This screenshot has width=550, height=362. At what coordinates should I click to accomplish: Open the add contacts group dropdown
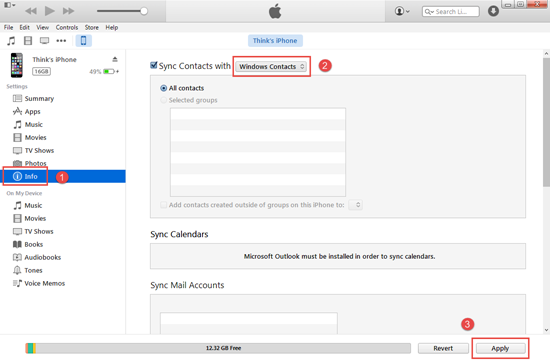[355, 205]
